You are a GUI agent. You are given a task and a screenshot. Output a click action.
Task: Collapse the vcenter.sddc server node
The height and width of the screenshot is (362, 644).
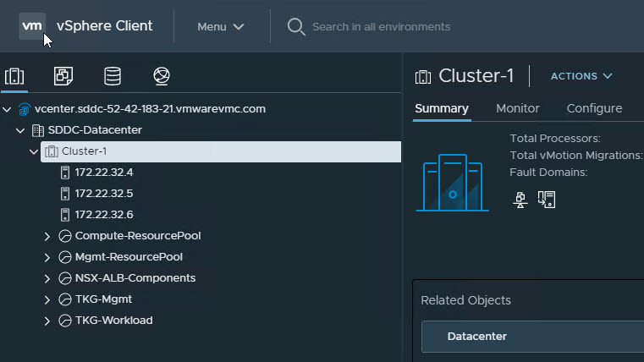pos(7,109)
